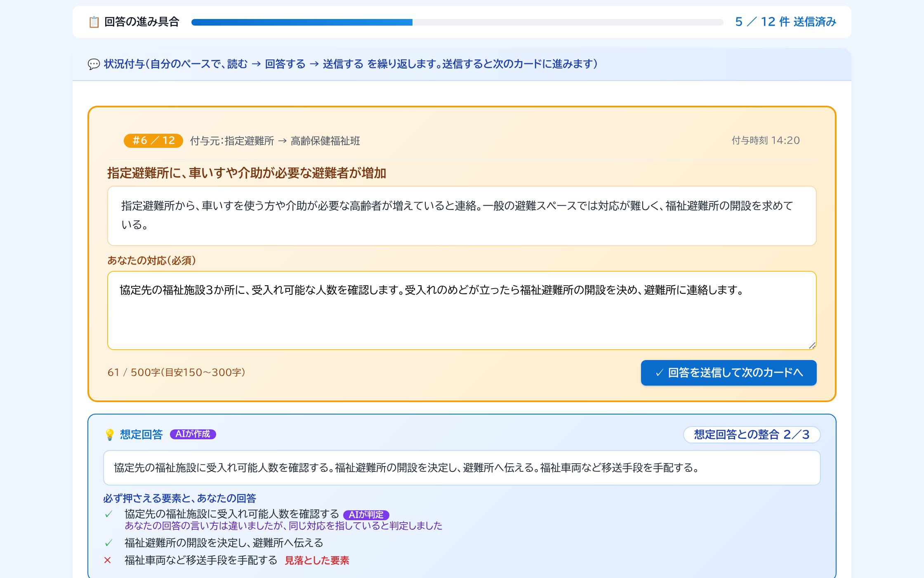Click the 5 / 12 件 送信済み counter
924x578 pixels.
[785, 22]
